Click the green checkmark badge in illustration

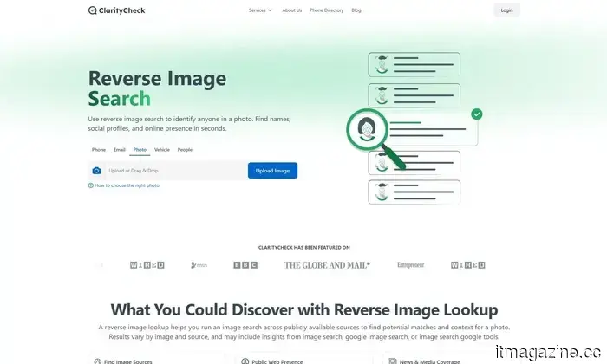tap(477, 114)
